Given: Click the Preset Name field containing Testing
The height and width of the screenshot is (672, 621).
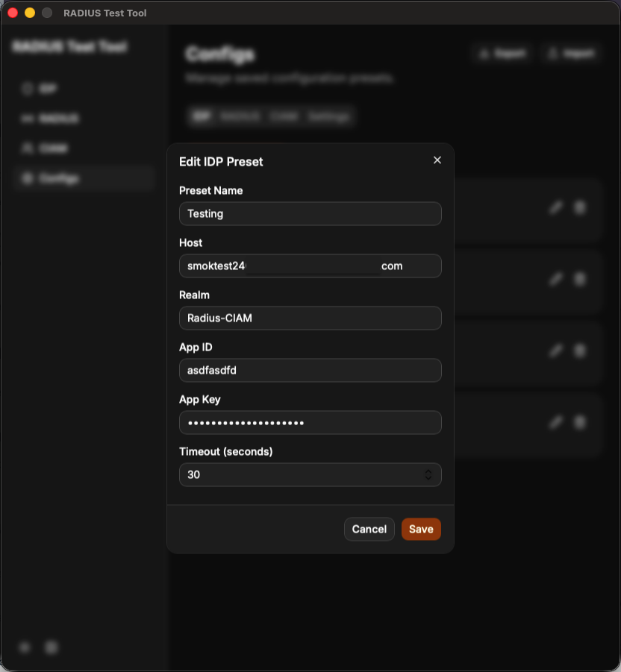Looking at the screenshot, I should click(310, 213).
